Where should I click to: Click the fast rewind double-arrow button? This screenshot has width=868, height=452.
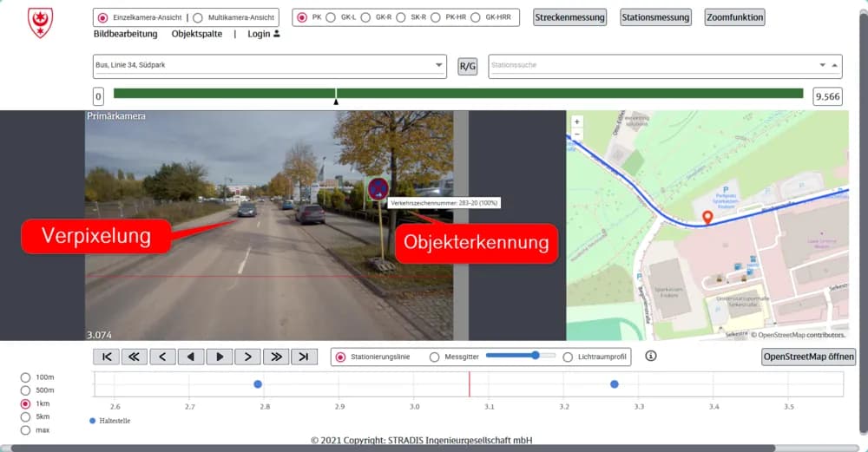coord(135,357)
